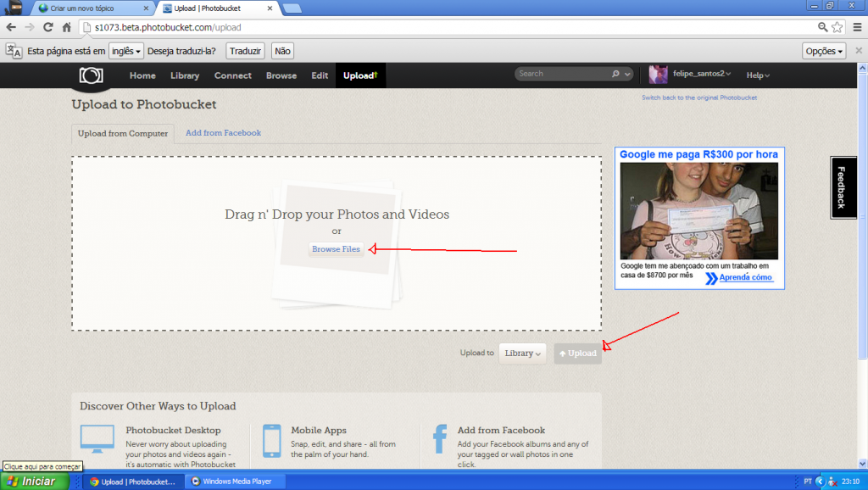868x490 pixels.
Task: Close the Upload | Photobucket tab
Action: pos(270,8)
